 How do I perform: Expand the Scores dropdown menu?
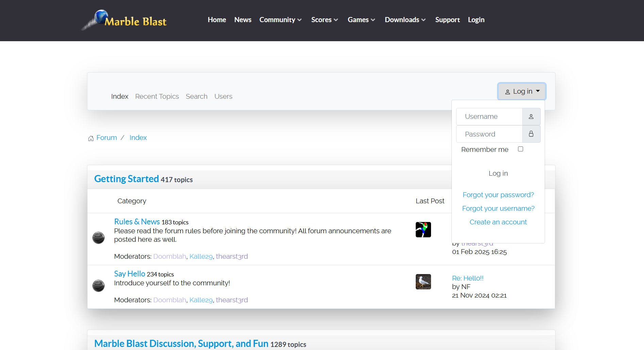point(324,20)
